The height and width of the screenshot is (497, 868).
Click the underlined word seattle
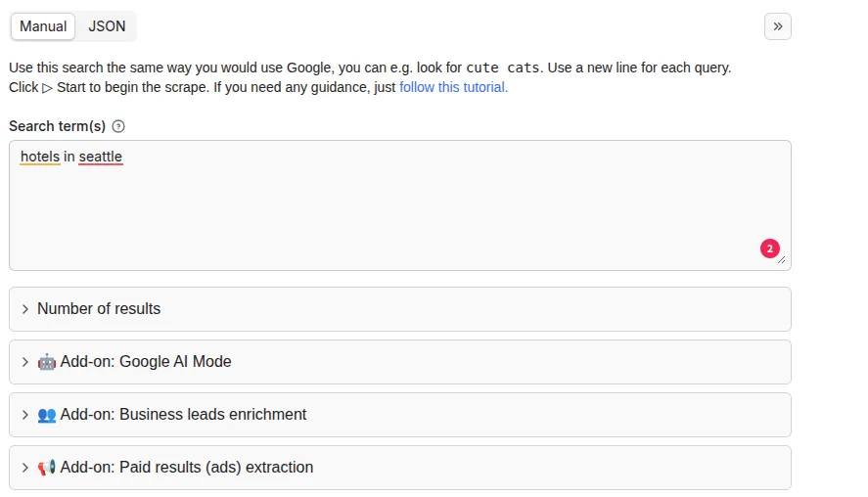100,158
